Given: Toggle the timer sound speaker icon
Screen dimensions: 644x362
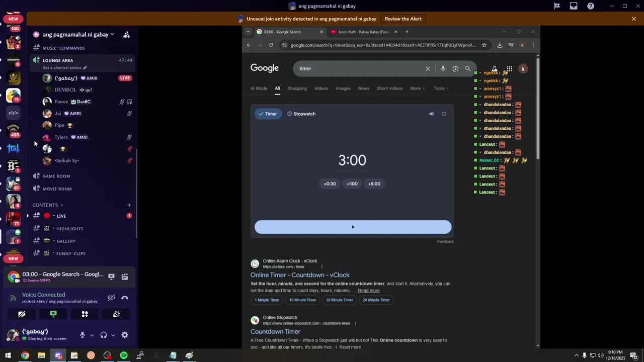Looking at the screenshot, I should [x=431, y=114].
